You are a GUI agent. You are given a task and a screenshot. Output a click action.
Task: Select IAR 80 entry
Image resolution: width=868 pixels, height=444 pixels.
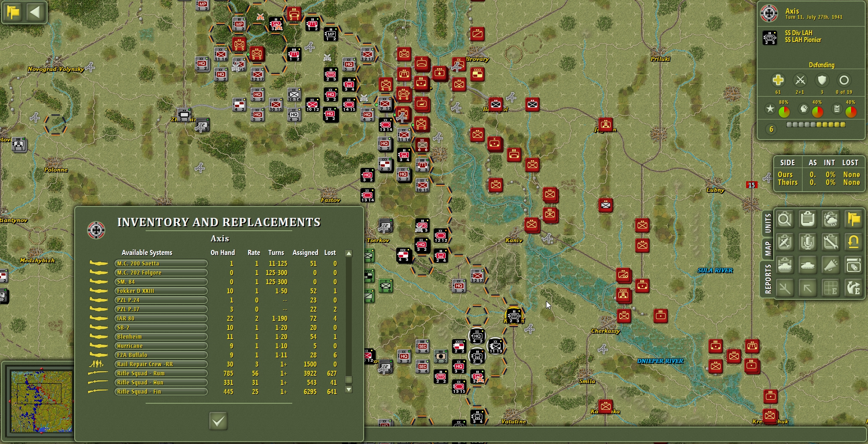(161, 319)
